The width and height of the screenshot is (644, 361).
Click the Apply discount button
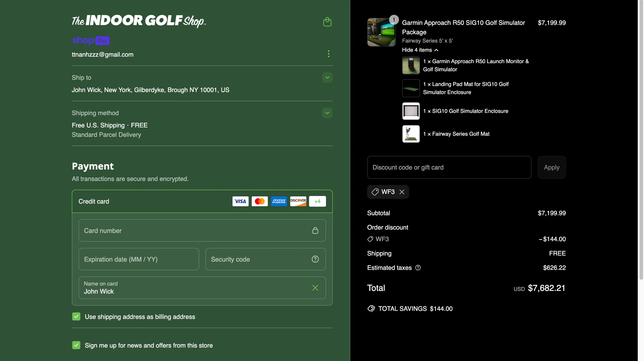tap(552, 167)
